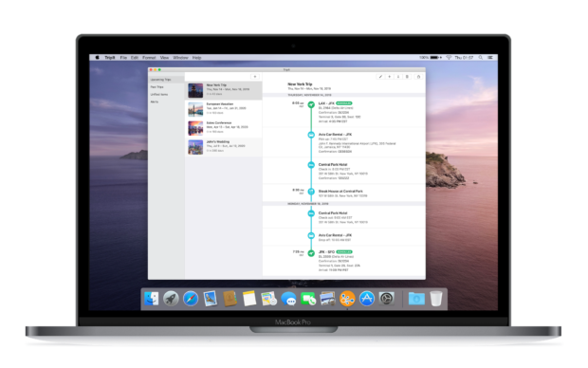Click the LAX - JFK flight title
The image size is (588, 368).
pos(326,103)
